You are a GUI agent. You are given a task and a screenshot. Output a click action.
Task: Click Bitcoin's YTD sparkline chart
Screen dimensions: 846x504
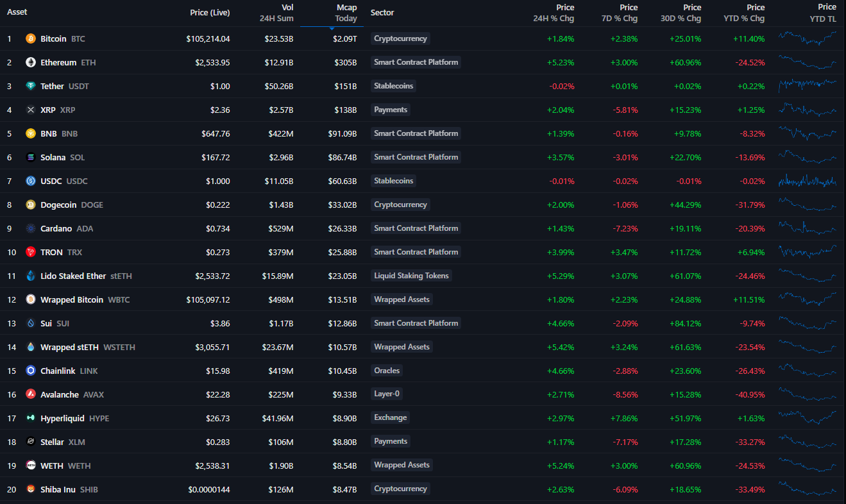click(808, 38)
